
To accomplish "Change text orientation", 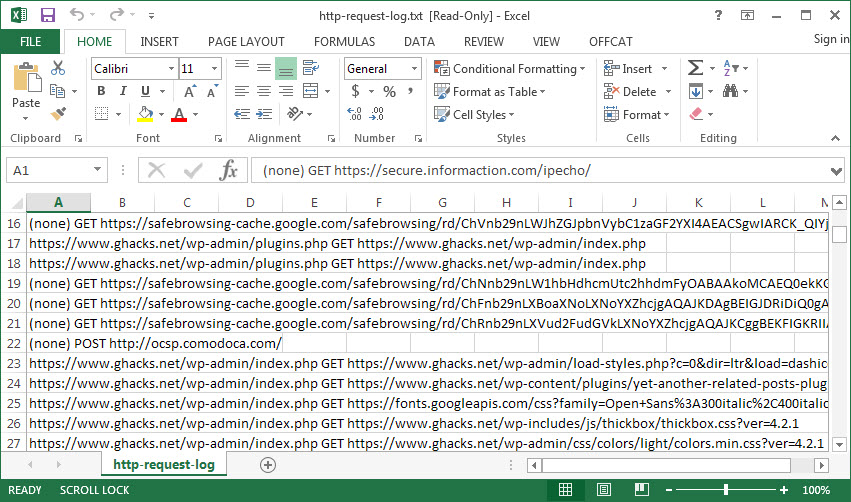I will [x=295, y=114].
